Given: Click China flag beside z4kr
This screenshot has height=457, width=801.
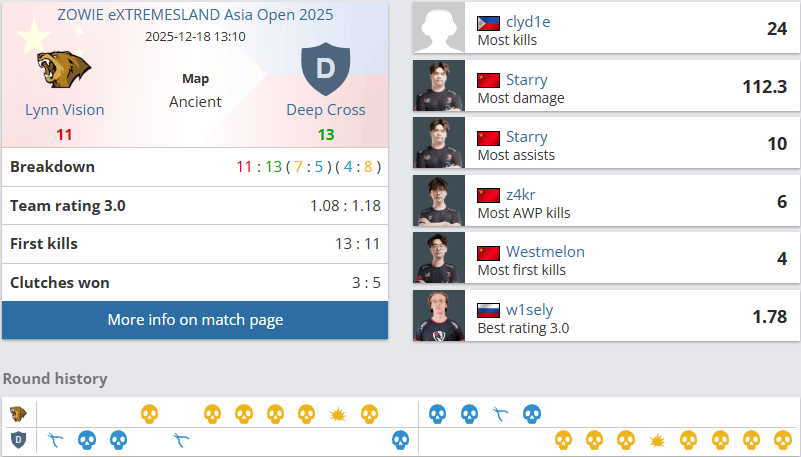Looking at the screenshot, I should (x=488, y=196).
